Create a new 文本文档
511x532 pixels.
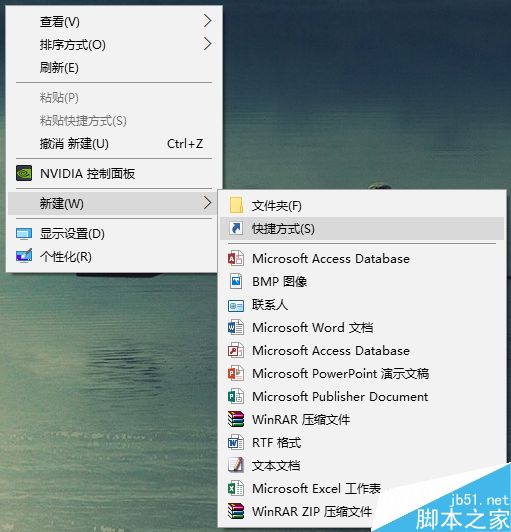(362, 465)
